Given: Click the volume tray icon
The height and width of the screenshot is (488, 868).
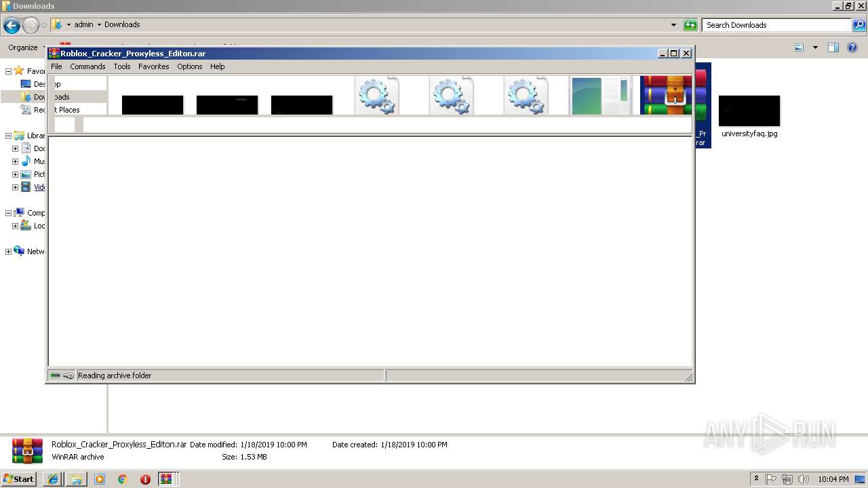Looking at the screenshot, I should coord(804,479).
